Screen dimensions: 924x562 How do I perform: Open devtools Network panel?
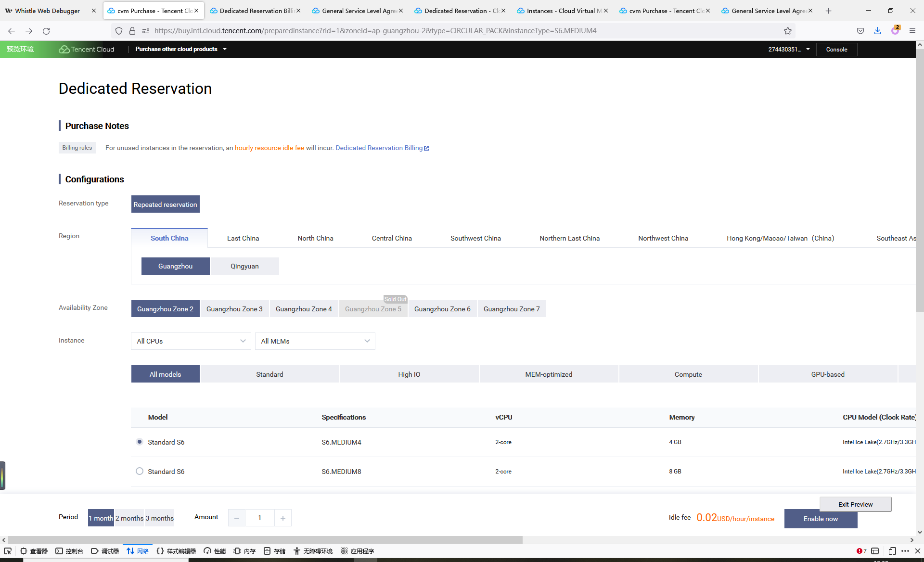[138, 551]
